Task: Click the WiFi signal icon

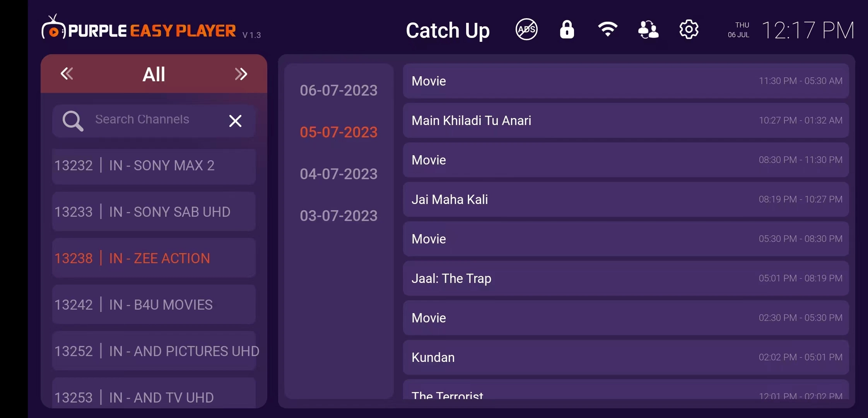Action: click(607, 29)
